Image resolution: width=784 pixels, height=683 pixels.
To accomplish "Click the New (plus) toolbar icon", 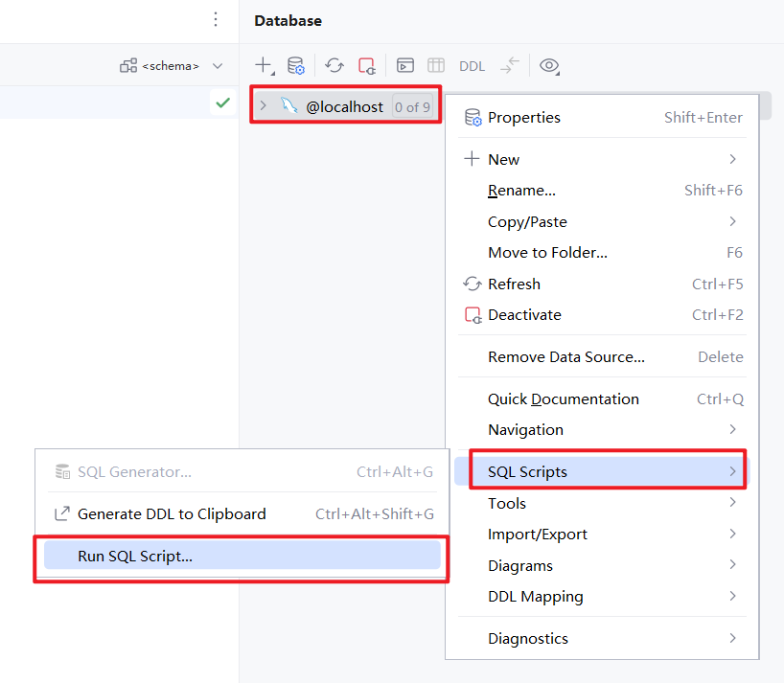I will (x=264, y=65).
